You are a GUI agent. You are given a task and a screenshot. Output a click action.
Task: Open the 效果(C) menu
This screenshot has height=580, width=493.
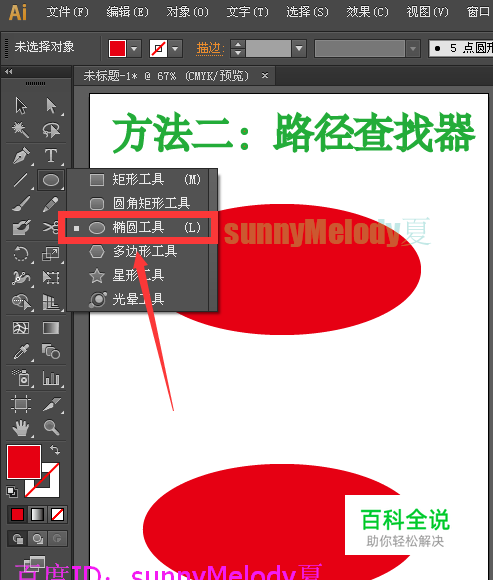pos(367,12)
